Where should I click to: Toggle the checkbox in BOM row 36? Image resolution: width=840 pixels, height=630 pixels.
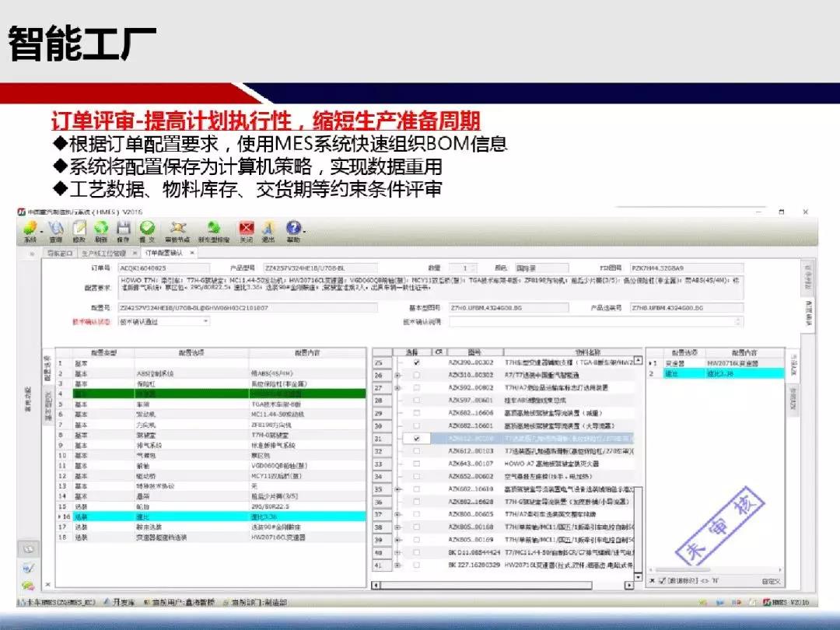click(416, 502)
